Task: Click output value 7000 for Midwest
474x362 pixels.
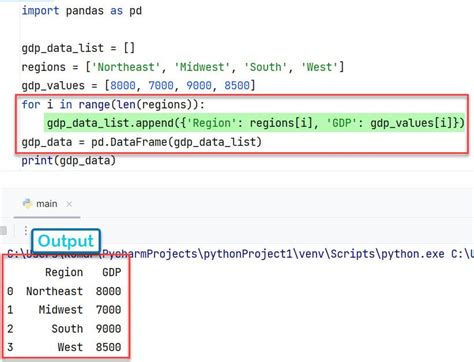Action: tap(108, 310)
